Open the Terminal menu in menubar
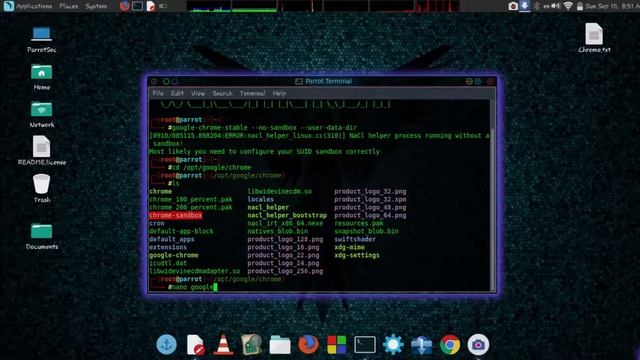This screenshot has height=360, width=640. point(252,93)
